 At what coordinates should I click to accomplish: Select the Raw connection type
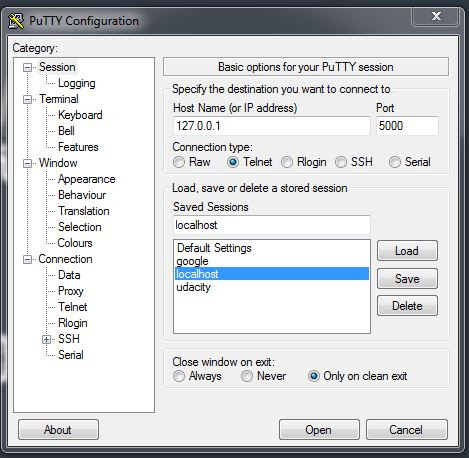tap(179, 162)
